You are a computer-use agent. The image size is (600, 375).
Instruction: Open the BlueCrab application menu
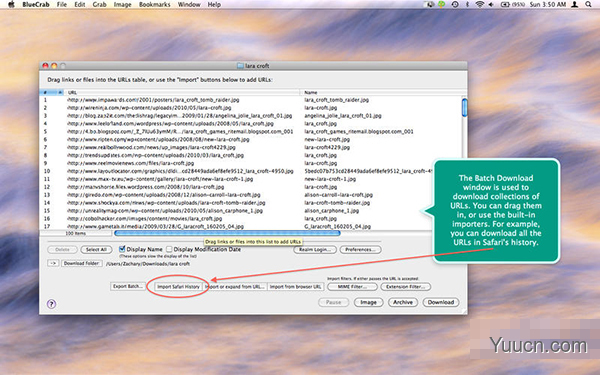pos(36,5)
